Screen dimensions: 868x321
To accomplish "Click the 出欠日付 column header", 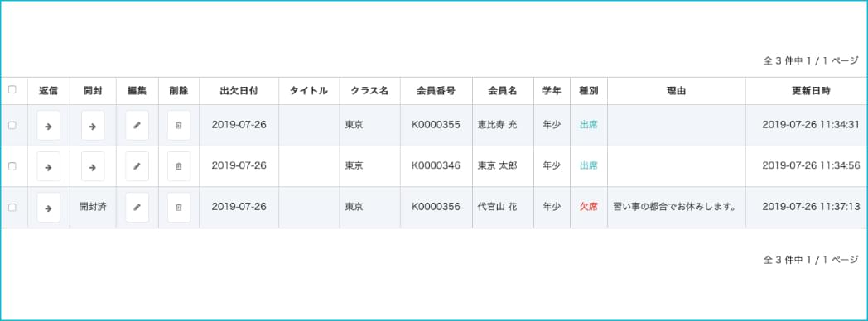I will 239,91.
